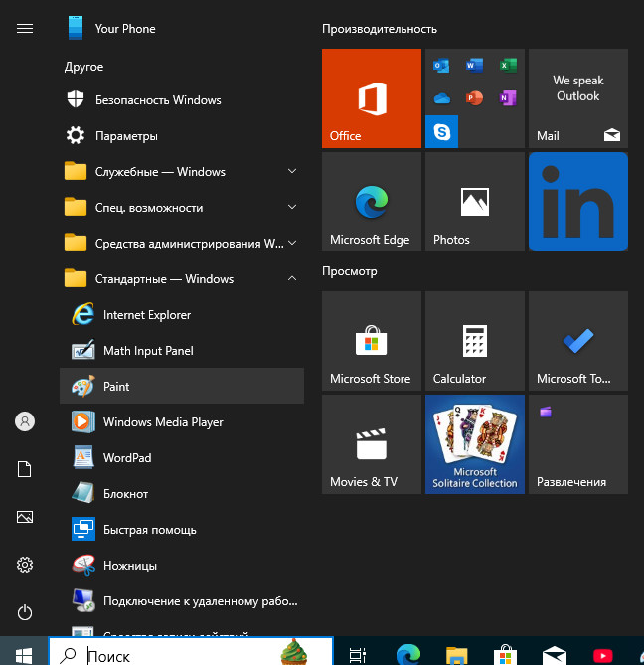
Task: Open Параметры gear in app list
Action: [x=182, y=136]
